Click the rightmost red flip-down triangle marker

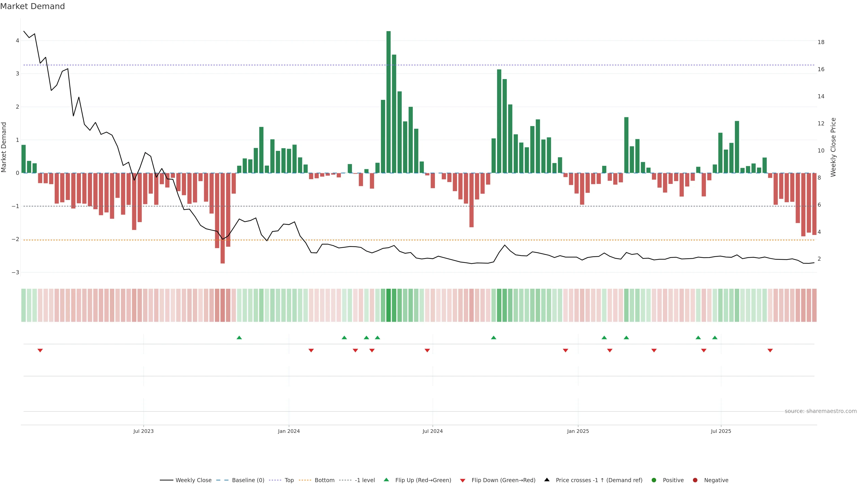[x=770, y=351]
